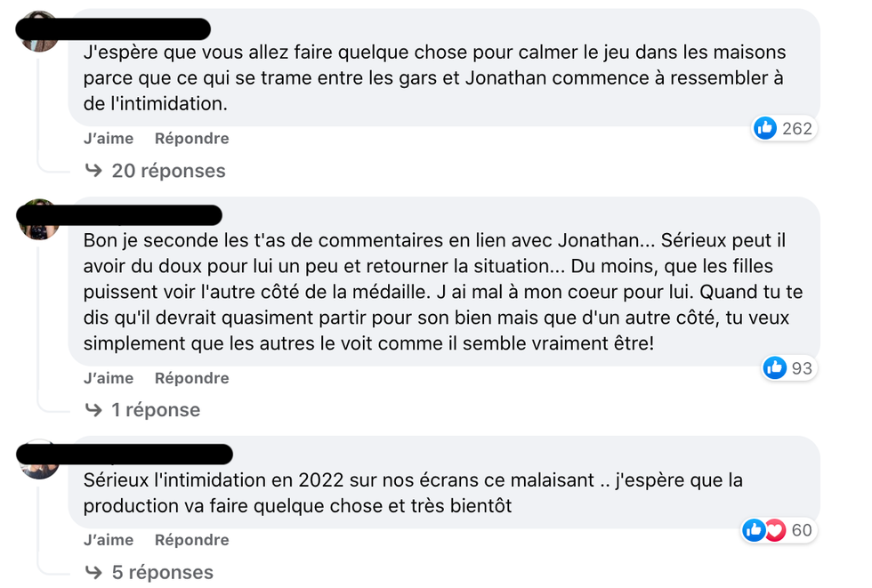Click J'aime on the last comment

pos(108,539)
